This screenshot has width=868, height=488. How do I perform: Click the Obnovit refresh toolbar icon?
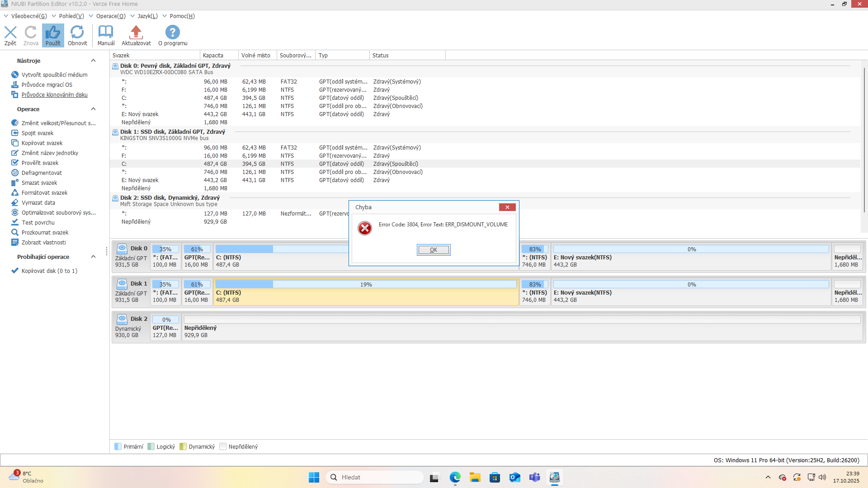coord(77,33)
